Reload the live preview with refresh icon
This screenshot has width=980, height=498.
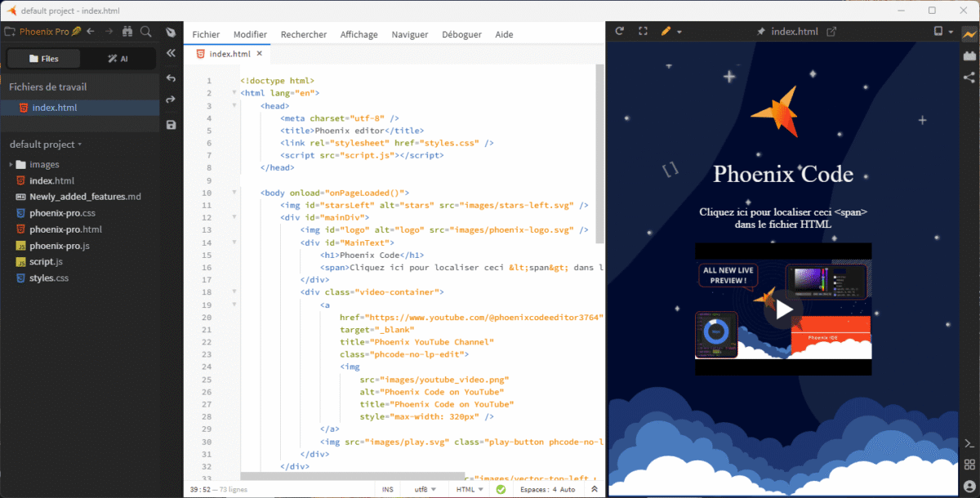coord(620,31)
